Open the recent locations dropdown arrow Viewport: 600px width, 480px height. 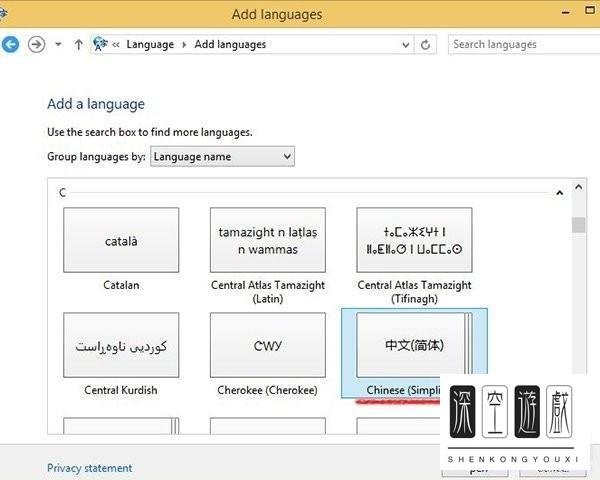pyautogui.click(x=58, y=44)
